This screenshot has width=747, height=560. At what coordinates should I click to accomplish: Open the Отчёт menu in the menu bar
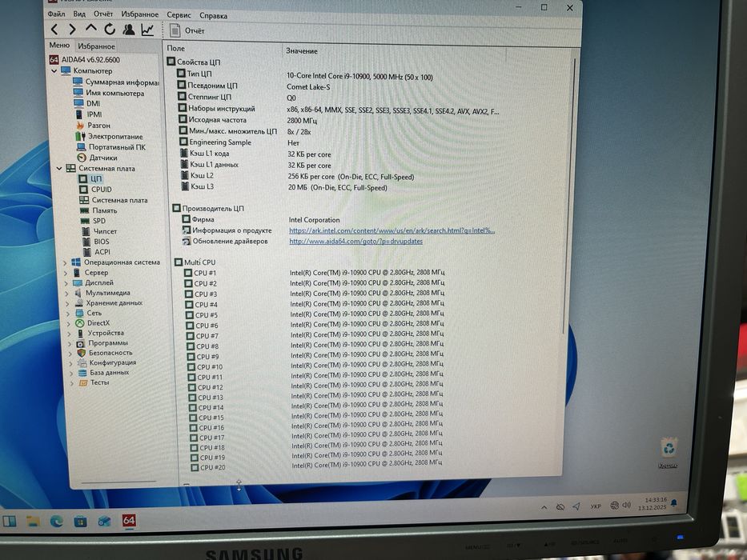[103, 14]
